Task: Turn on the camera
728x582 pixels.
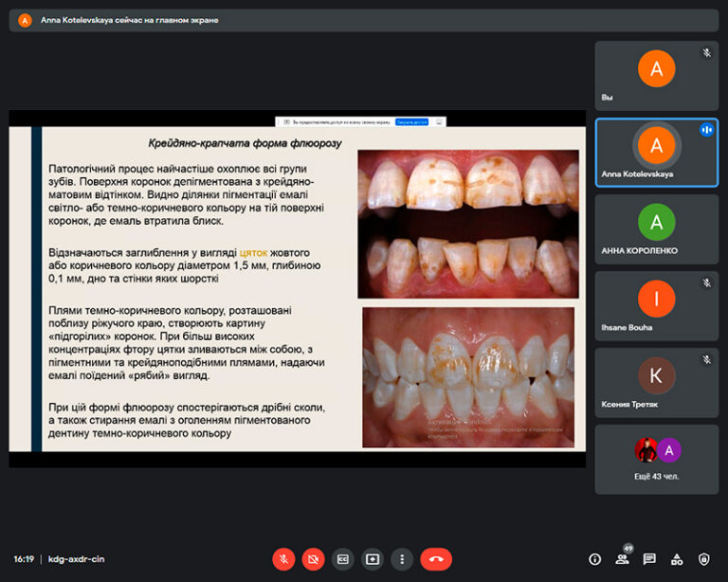Action: (313, 559)
